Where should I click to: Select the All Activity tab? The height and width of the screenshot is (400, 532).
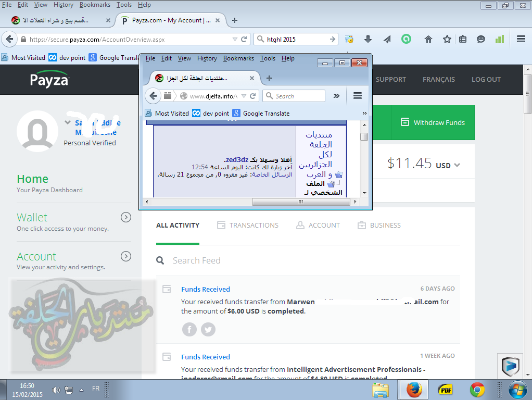pyautogui.click(x=178, y=225)
